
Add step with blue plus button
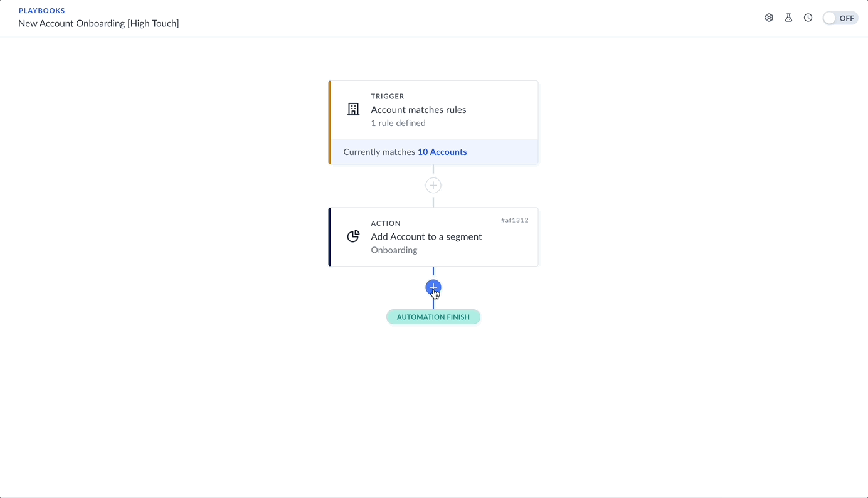click(433, 287)
